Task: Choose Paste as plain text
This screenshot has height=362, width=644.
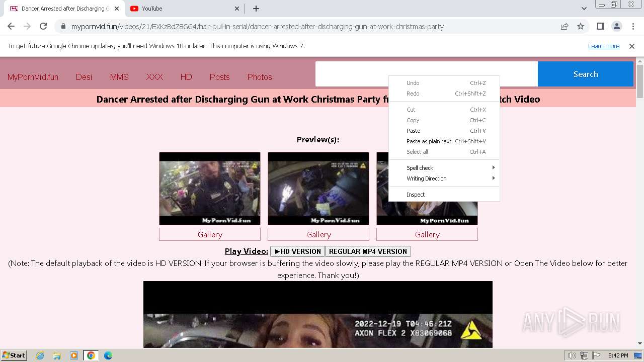Action: [444, 141]
